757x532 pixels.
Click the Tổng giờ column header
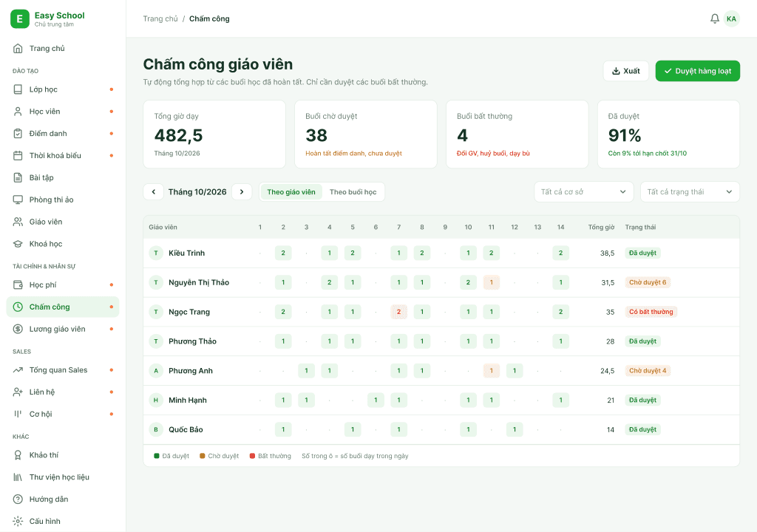click(x=601, y=227)
